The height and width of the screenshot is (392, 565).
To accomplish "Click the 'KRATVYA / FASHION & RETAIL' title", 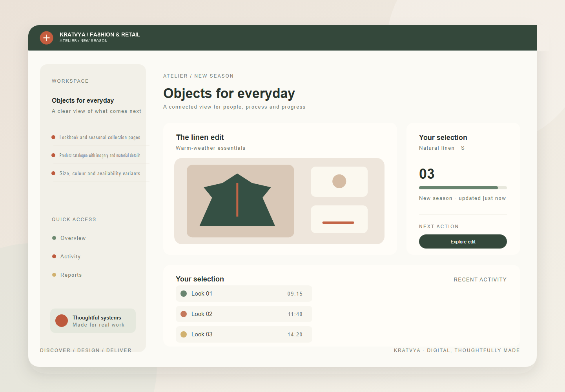I will tap(100, 34).
